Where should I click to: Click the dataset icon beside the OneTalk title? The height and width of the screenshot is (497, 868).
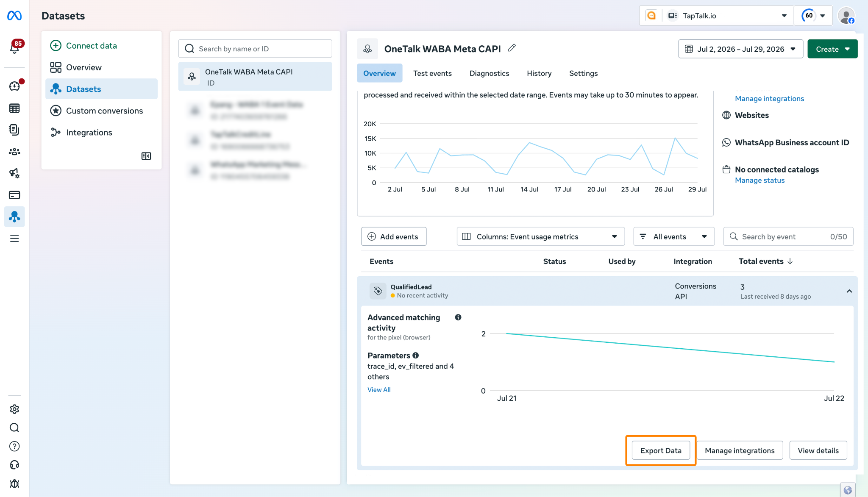pyautogui.click(x=367, y=49)
